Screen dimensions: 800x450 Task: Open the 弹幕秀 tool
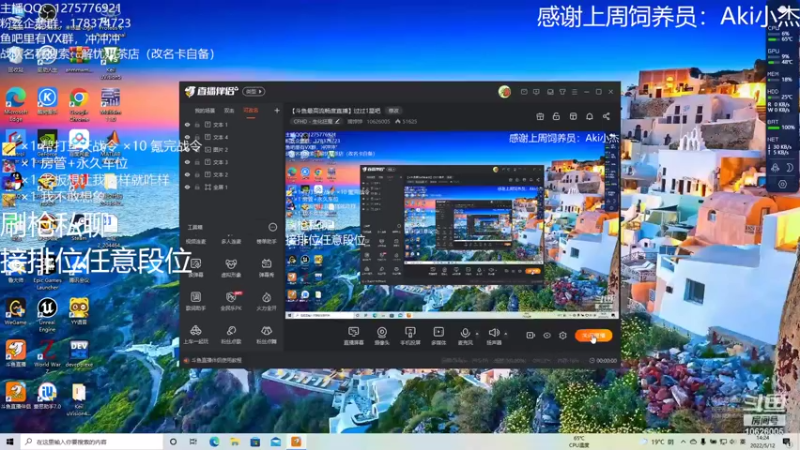pos(266,267)
